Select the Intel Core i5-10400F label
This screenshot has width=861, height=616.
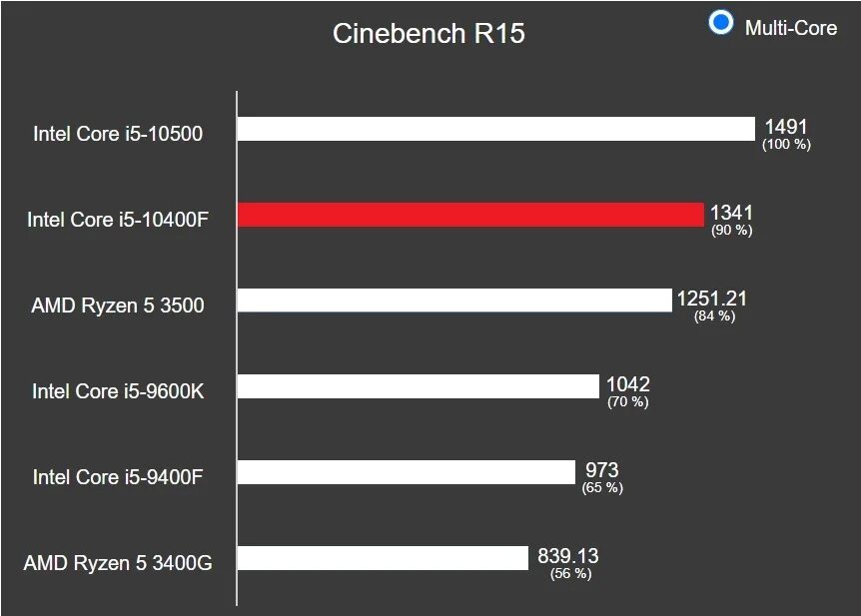click(x=118, y=220)
